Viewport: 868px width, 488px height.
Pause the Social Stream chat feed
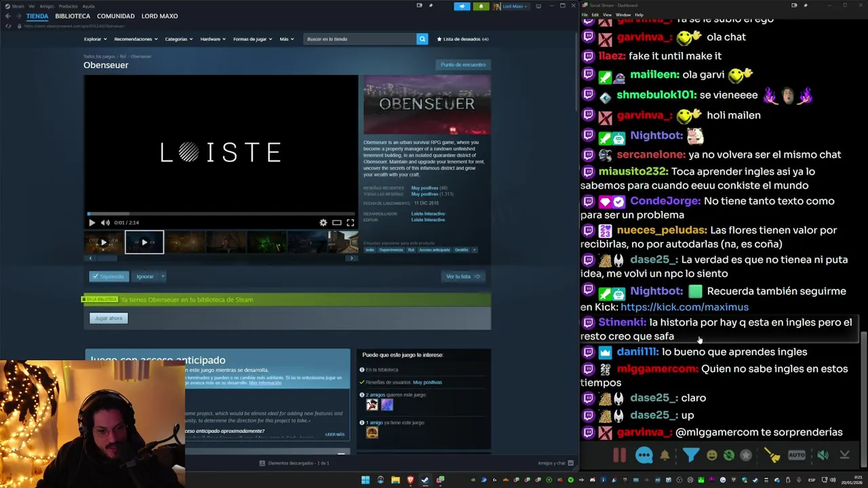620,455
